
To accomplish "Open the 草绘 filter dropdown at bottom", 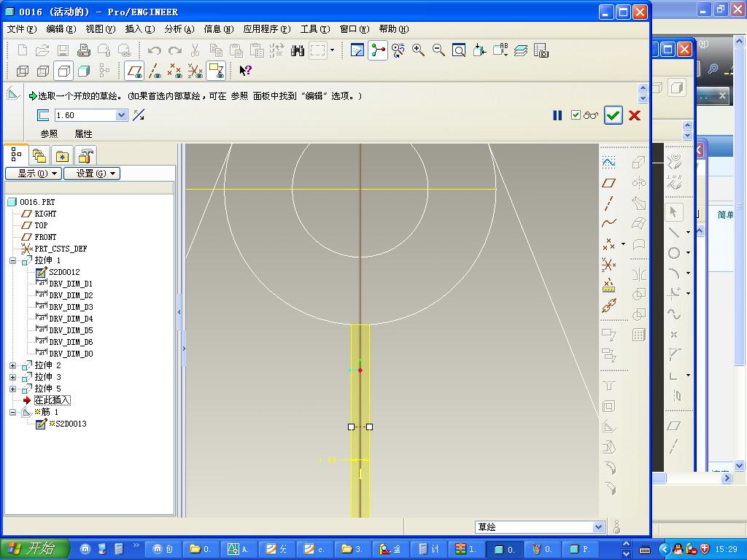I will [599, 526].
